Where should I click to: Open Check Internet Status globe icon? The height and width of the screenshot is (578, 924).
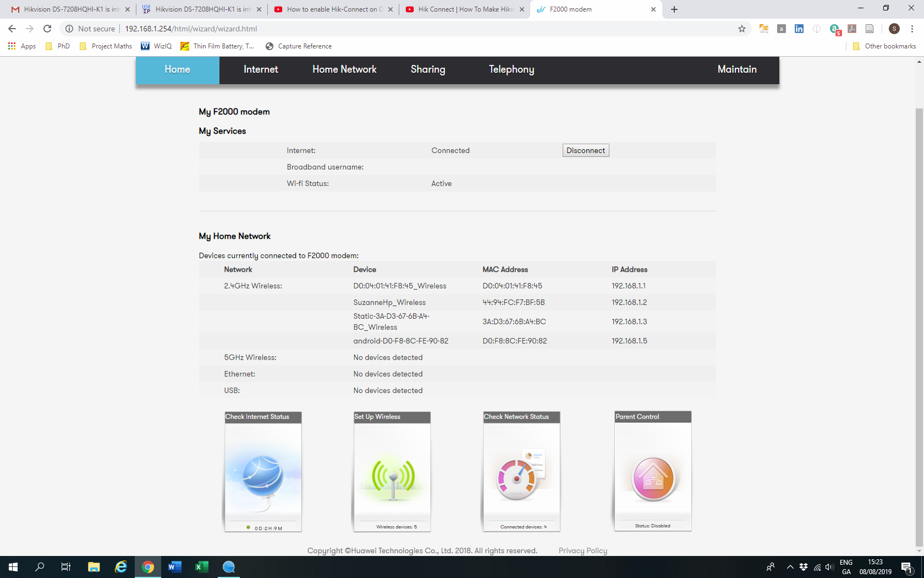[x=263, y=476]
